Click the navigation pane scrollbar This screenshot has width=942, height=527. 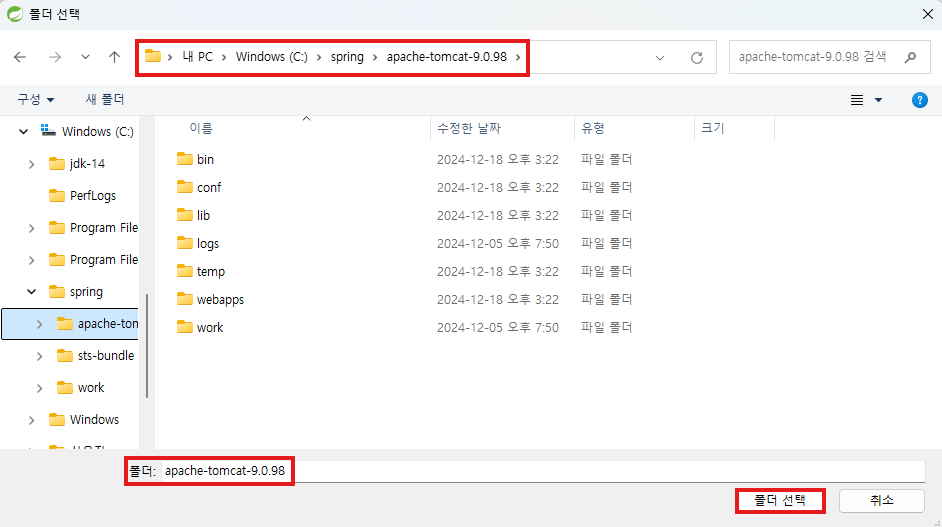pyautogui.click(x=147, y=346)
